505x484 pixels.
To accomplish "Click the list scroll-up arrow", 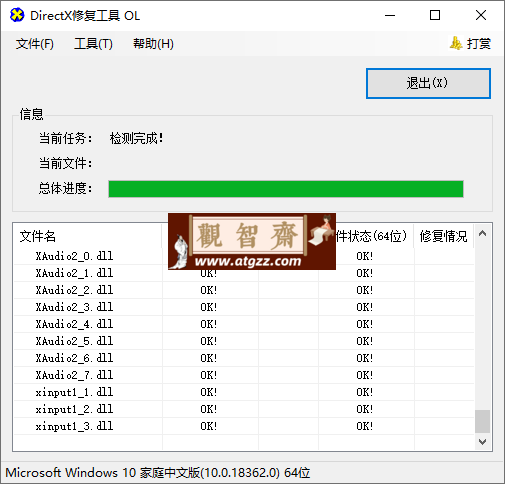I will pos(482,233).
